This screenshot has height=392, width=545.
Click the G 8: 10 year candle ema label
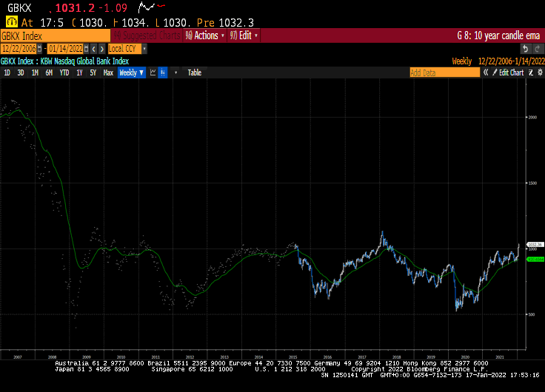(498, 36)
